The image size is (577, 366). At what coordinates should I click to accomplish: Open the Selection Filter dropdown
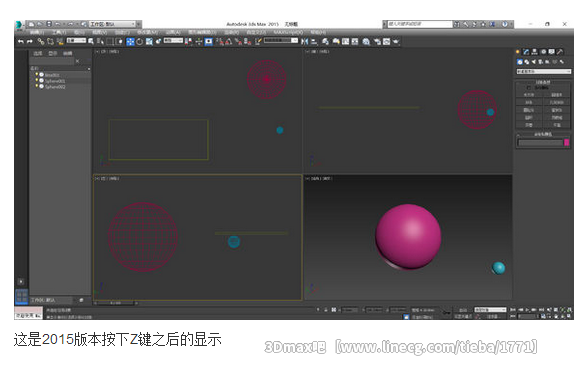pos(76,40)
